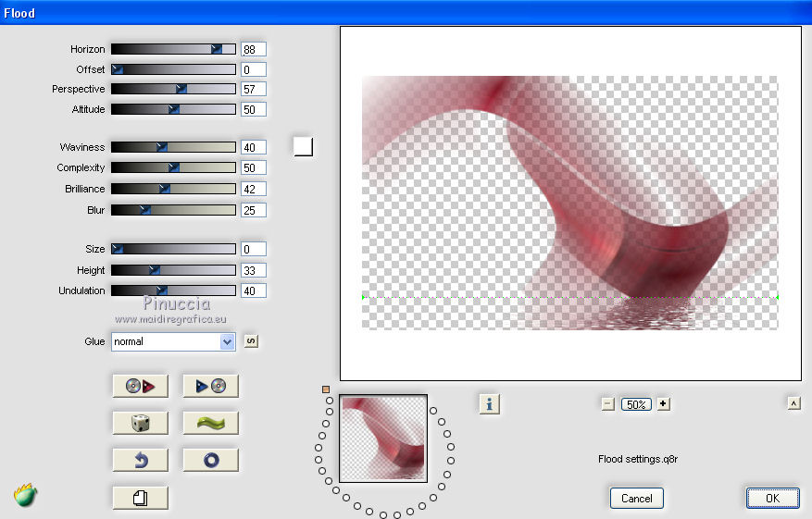
Task: Click the Perspective value field showing 57
Action: (x=254, y=89)
